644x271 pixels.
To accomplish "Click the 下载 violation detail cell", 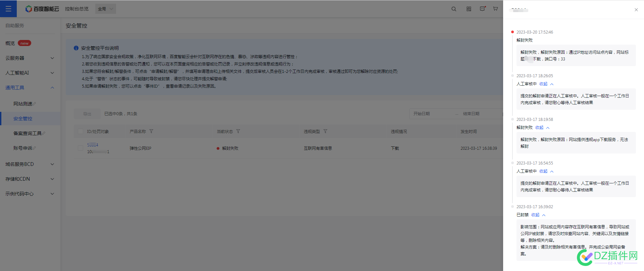I will [x=395, y=148].
